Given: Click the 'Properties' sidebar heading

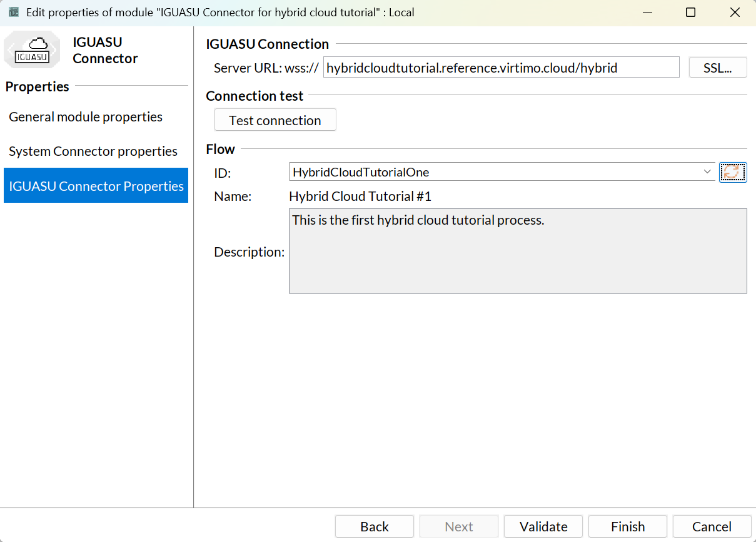Looking at the screenshot, I should (38, 86).
